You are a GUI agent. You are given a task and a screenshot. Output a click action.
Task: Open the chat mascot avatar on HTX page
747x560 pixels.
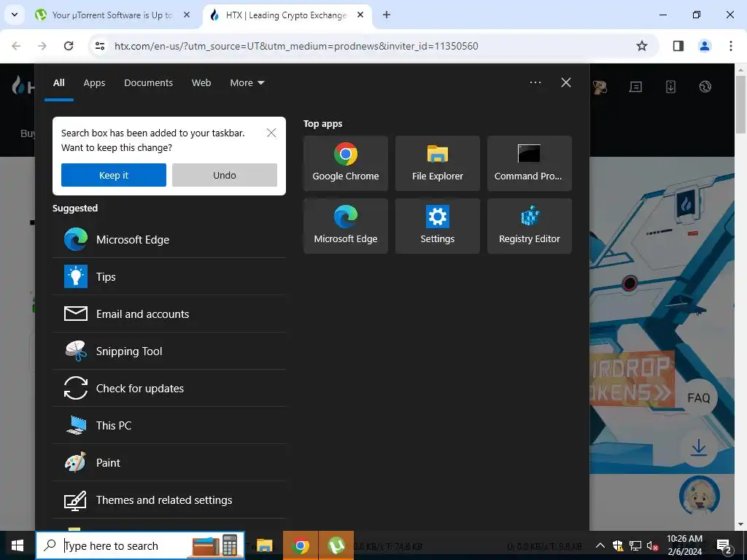coord(699,495)
